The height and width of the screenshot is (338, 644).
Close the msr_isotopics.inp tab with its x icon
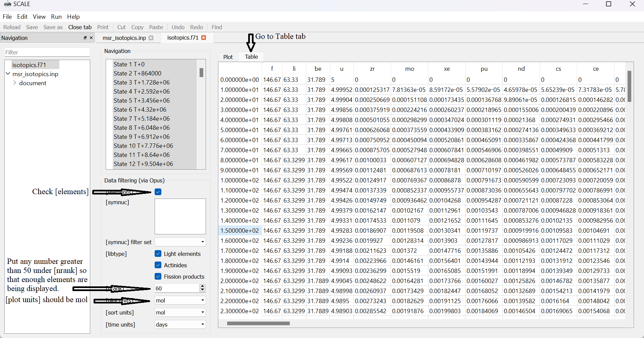[151, 38]
